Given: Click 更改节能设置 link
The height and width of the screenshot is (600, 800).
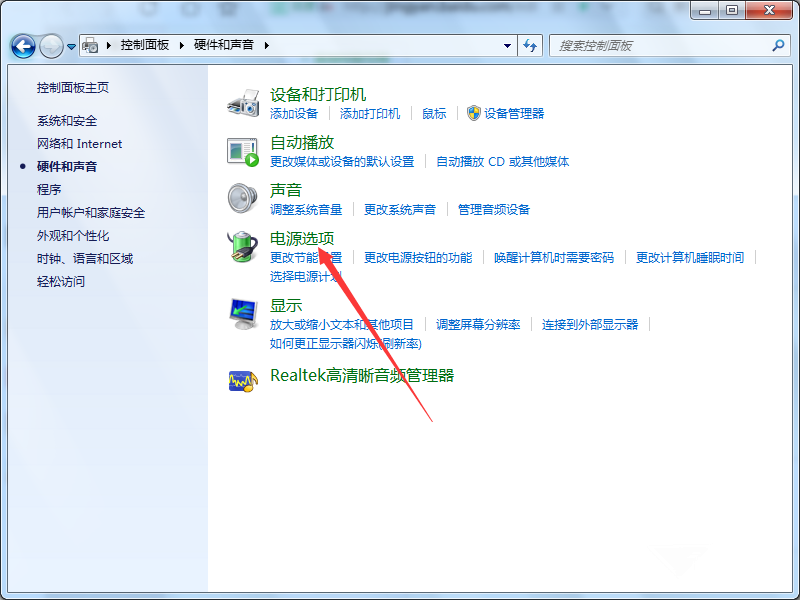Looking at the screenshot, I should [306, 258].
